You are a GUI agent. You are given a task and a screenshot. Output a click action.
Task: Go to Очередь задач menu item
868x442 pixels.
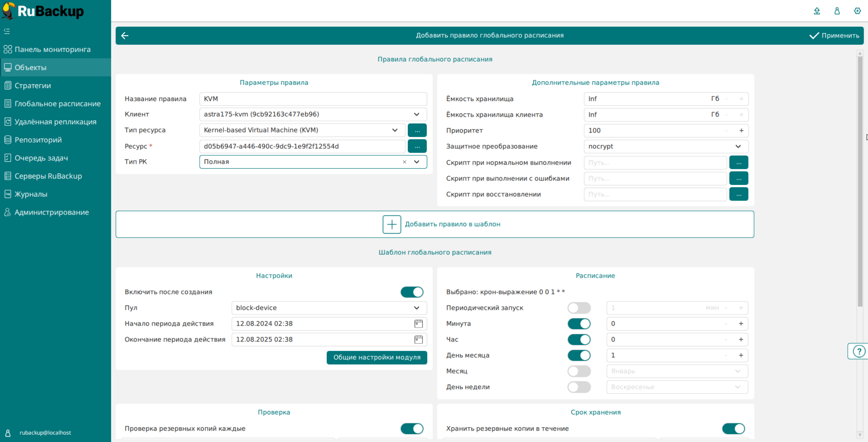click(x=41, y=158)
